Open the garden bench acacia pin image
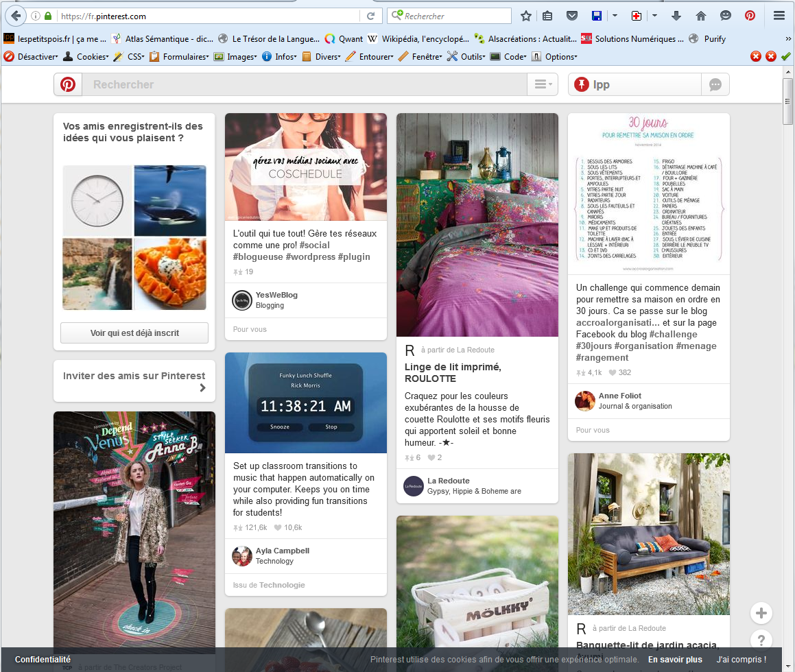 pos(648,534)
